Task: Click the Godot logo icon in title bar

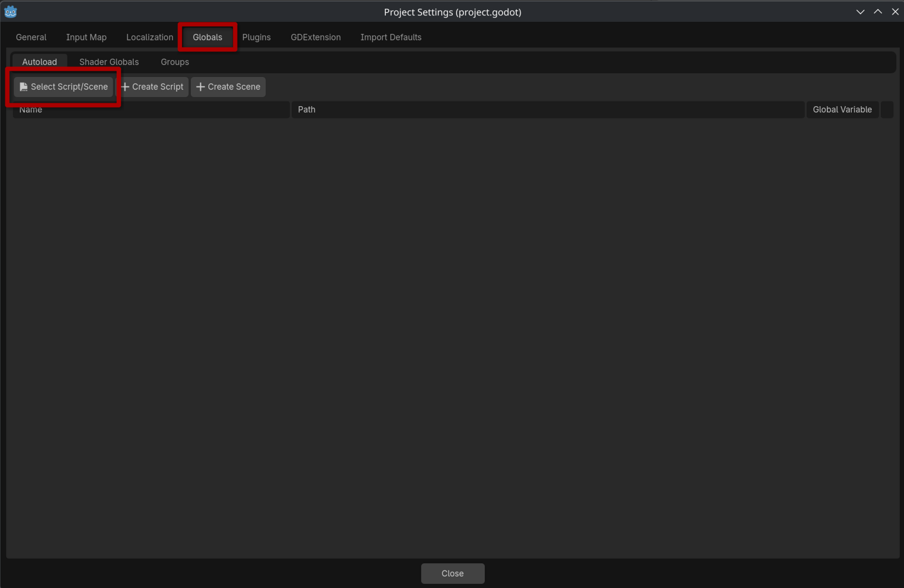Action: [11, 12]
